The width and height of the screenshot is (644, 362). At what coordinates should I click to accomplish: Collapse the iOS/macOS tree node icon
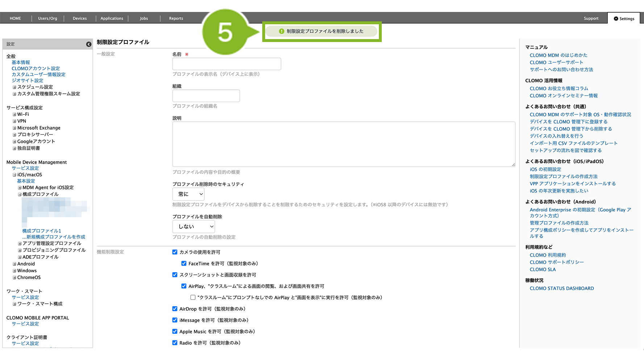14,175
